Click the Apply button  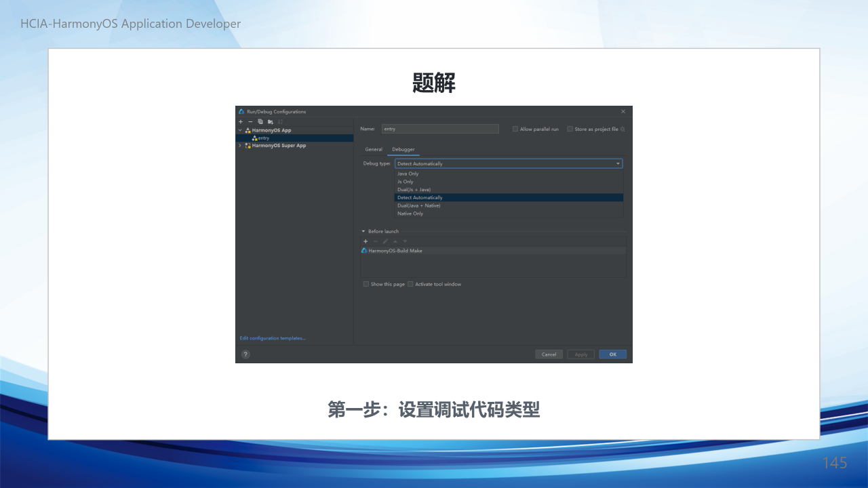[x=581, y=354]
